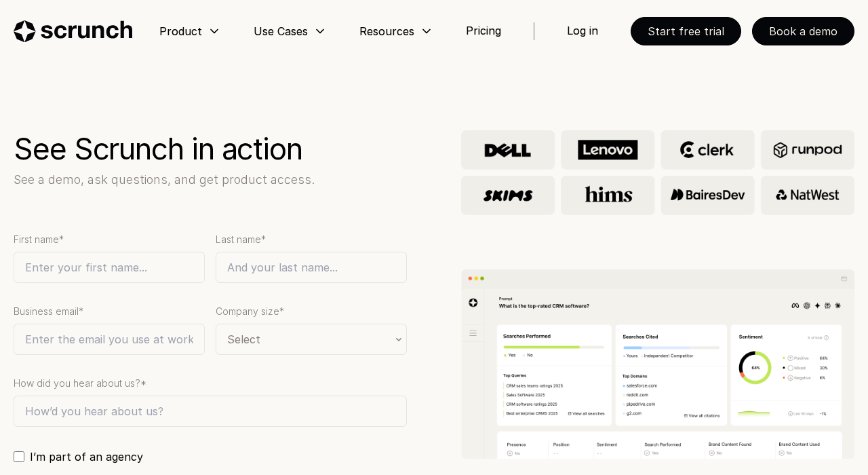
Task: Click the 'Start free trial' button
Action: pos(686,31)
